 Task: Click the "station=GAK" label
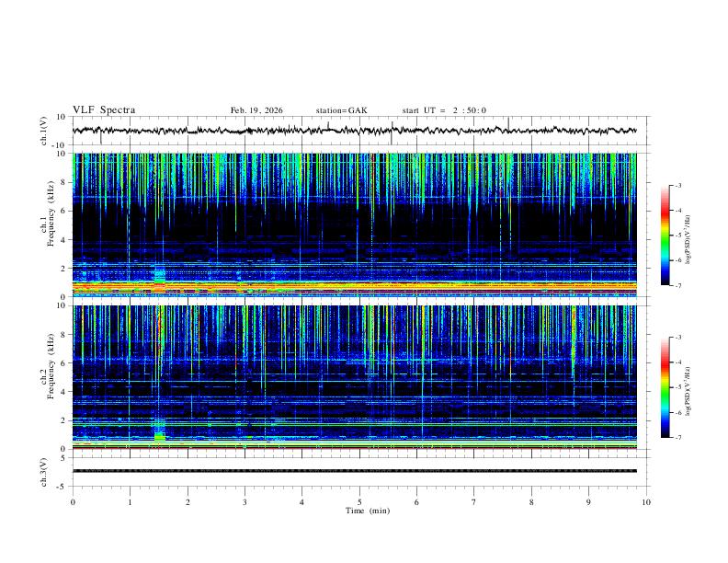click(341, 110)
